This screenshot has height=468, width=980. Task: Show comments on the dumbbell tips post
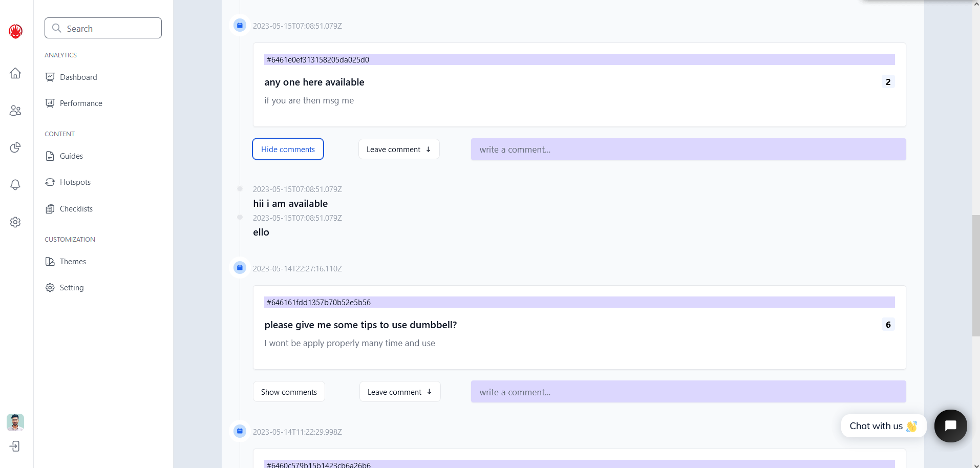[288, 391]
